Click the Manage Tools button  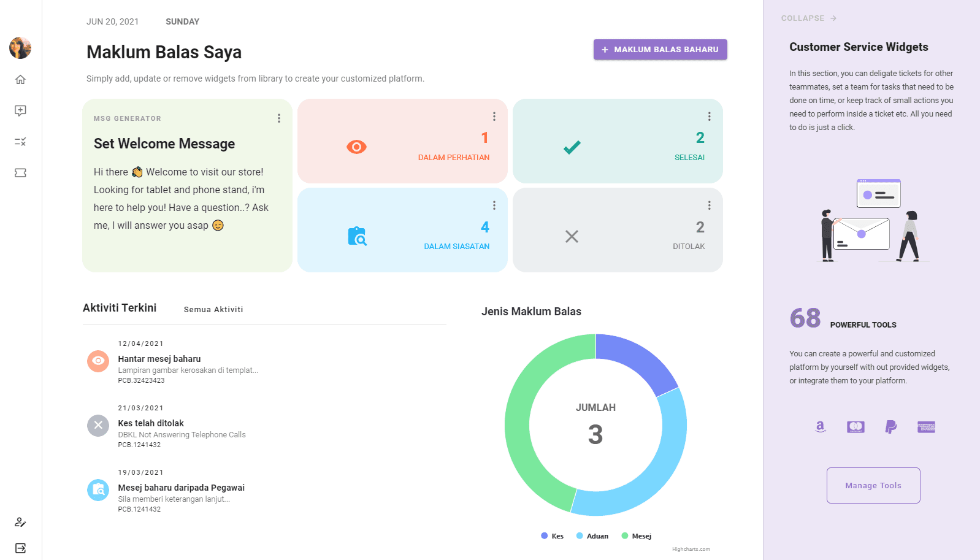pyautogui.click(x=873, y=486)
